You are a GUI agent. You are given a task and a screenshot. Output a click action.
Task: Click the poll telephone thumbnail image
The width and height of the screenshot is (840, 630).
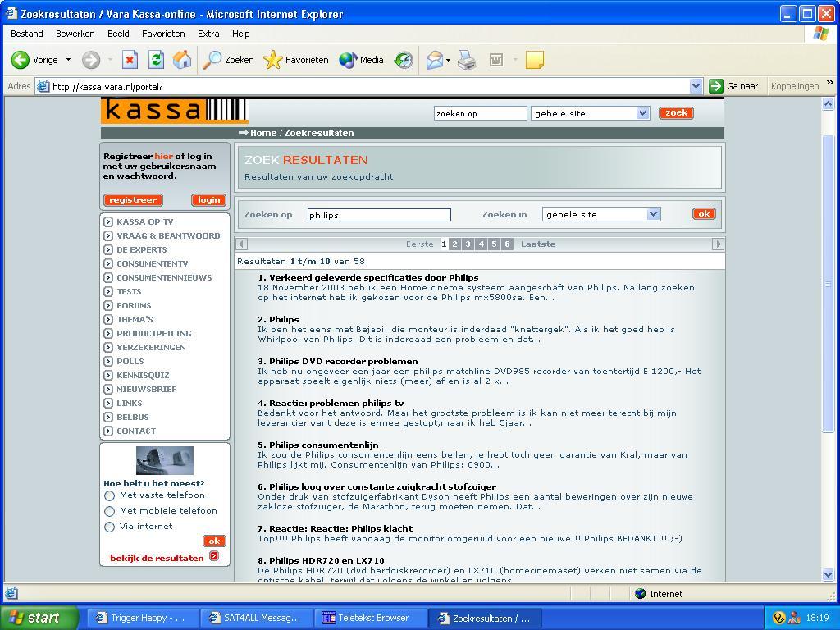point(164,460)
